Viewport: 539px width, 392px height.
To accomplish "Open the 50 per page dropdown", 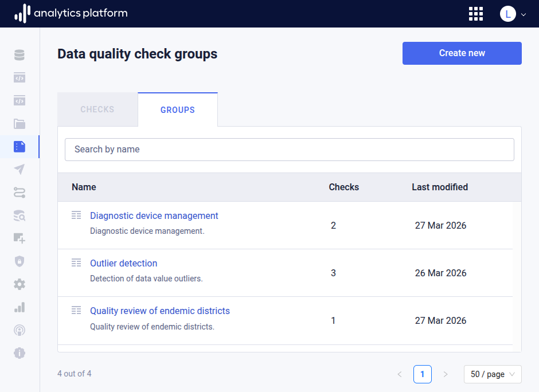I will [x=492, y=374].
